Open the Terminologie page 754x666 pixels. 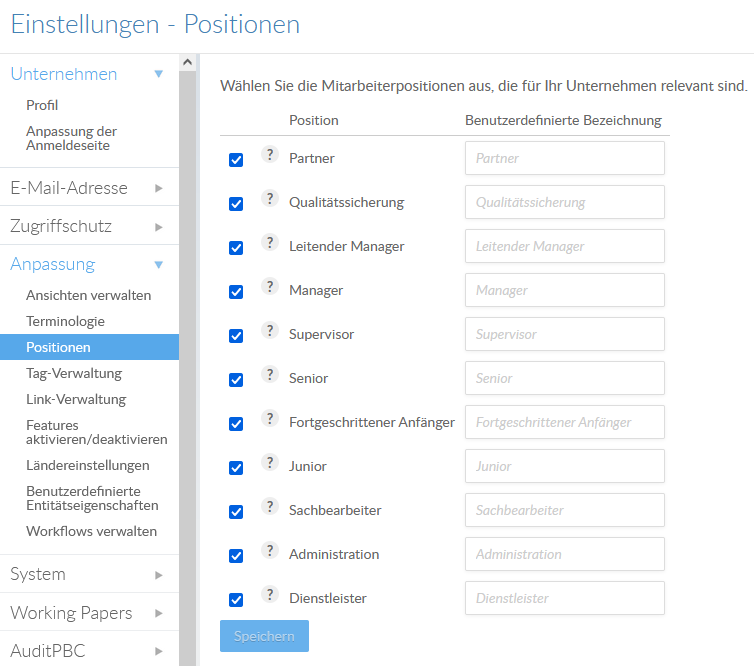click(65, 321)
